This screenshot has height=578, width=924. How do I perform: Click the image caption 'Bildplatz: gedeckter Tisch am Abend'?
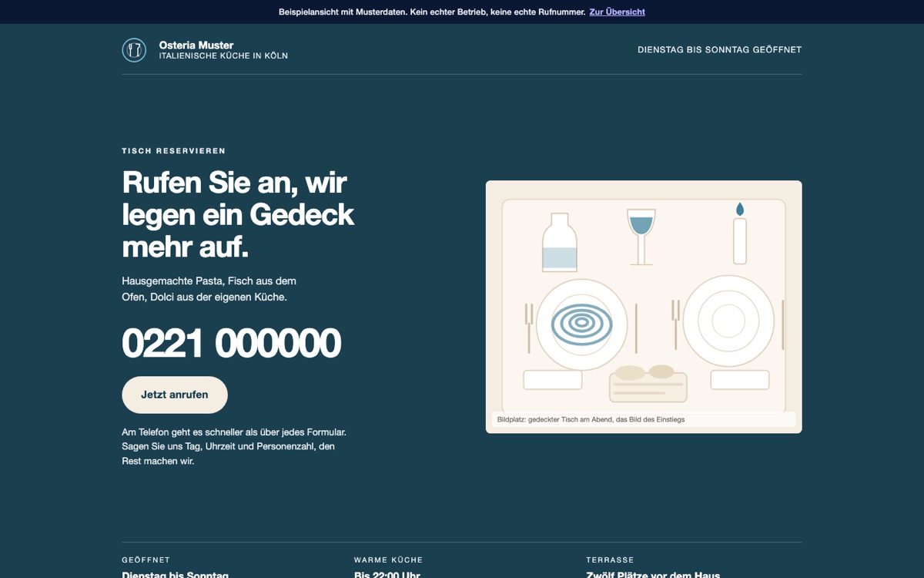[591, 419]
